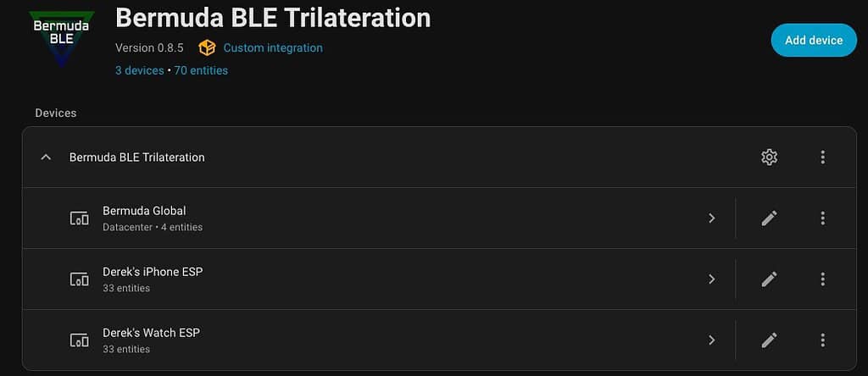Select the Derek's iPhone ESP device row
The height and width of the screenshot is (376, 868).
tap(339, 279)
